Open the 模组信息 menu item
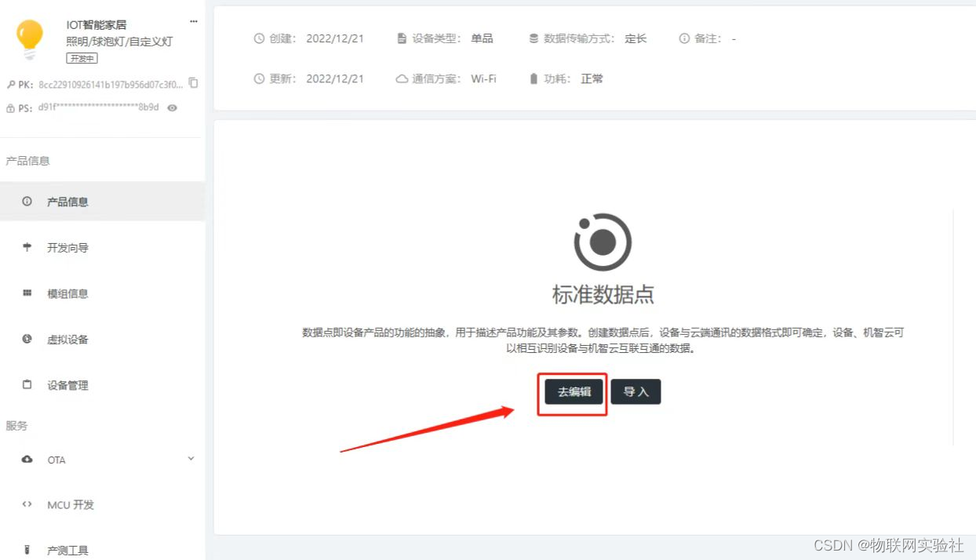The width and height of the screenshot is (976, 560). 102,293
